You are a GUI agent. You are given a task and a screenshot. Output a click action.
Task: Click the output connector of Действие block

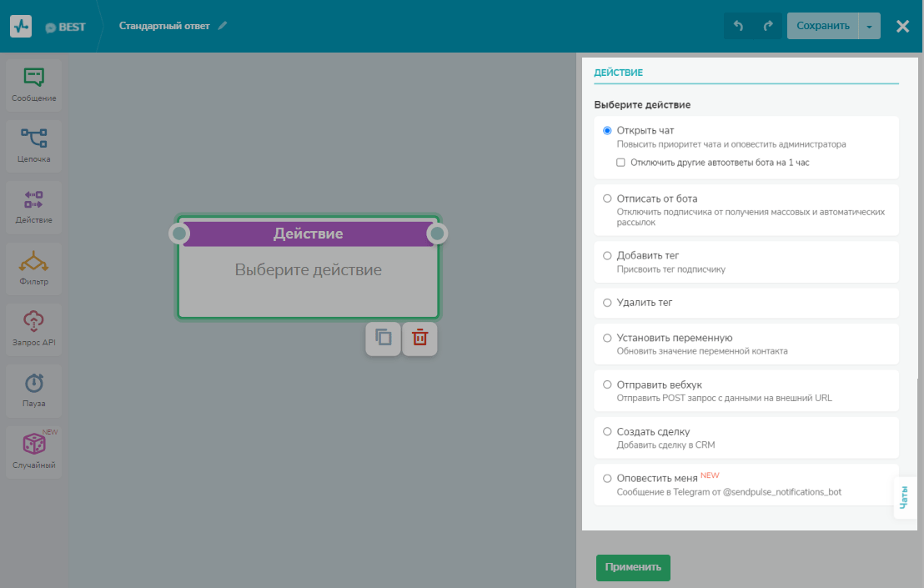(437, 234)
